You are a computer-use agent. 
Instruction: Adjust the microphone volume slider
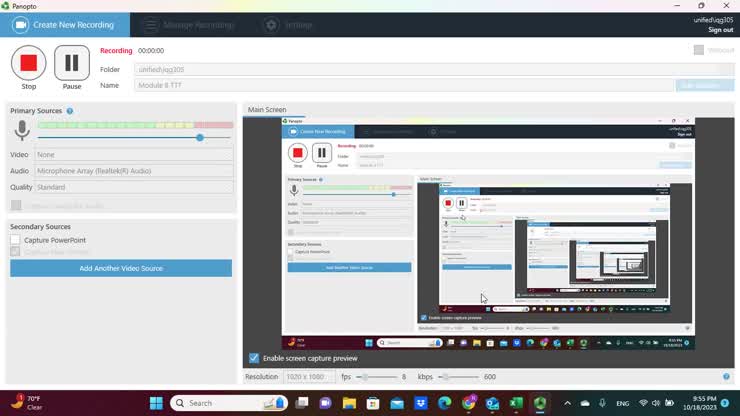[x=200, y=137]
